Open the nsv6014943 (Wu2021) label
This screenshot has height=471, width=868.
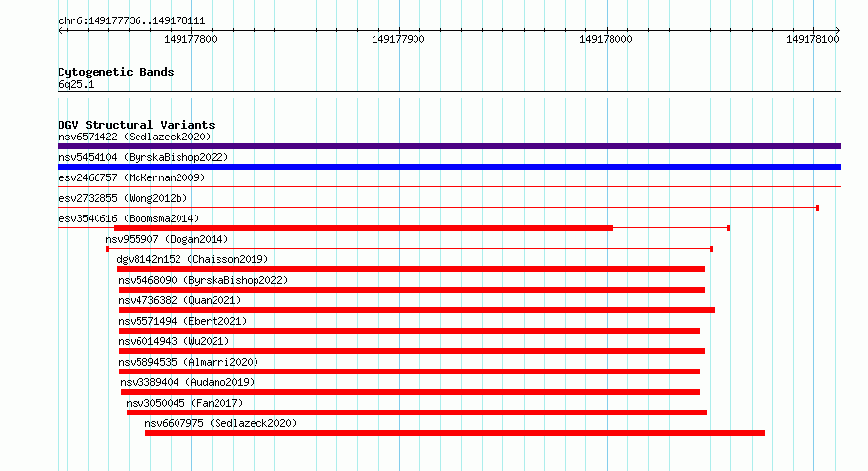click(174, 341)
